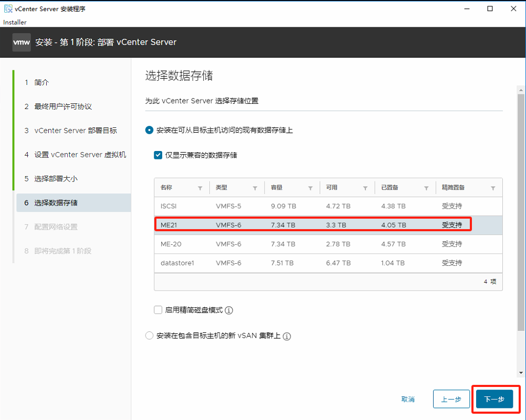Click the 9.09 TB capacity cell
This screenshot has width=526, height=420.
(x=283, y=206)
